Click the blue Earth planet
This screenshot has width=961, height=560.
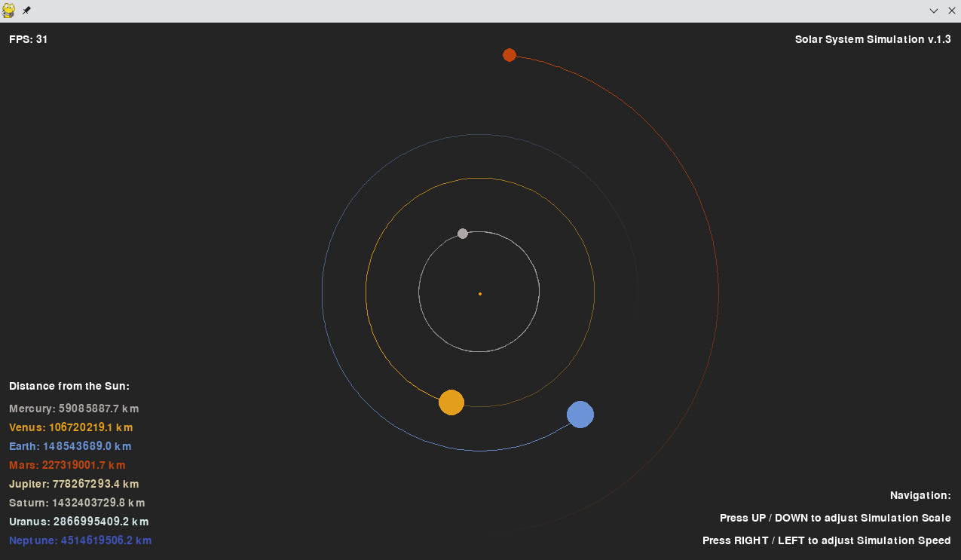580,415
